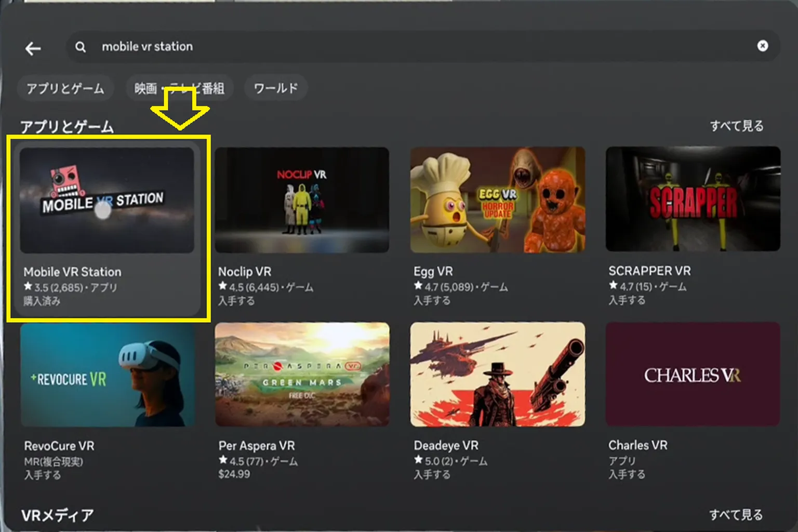Go back with the left arrow icon
Viewport: 798px width, 532px height.
click(x=33, y=48)
